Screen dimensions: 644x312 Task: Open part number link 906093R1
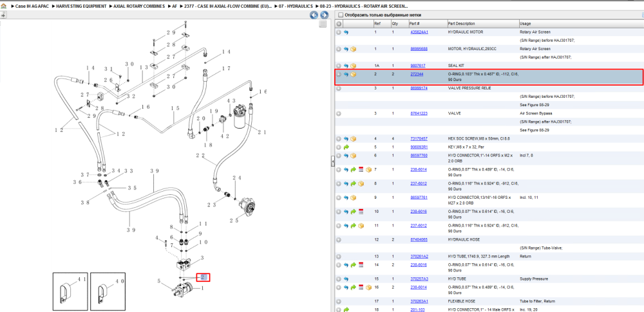pyautogui.click(x=419, y=147)
